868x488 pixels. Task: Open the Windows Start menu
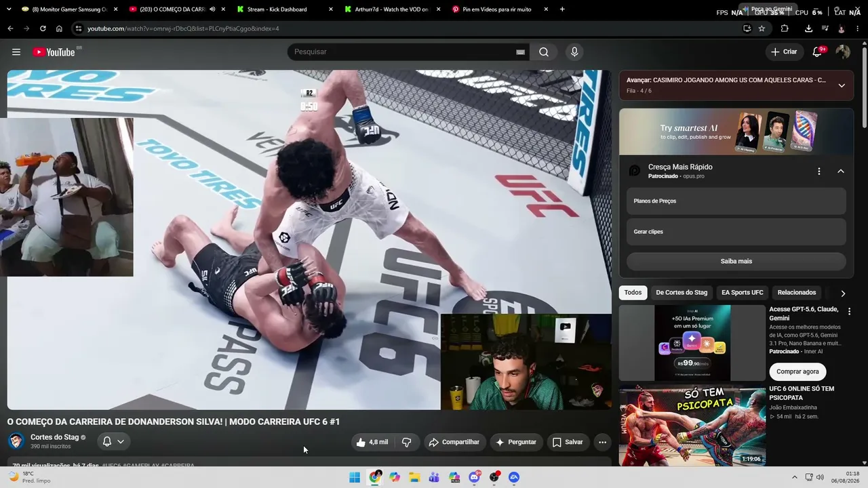(x=355, y=477)
